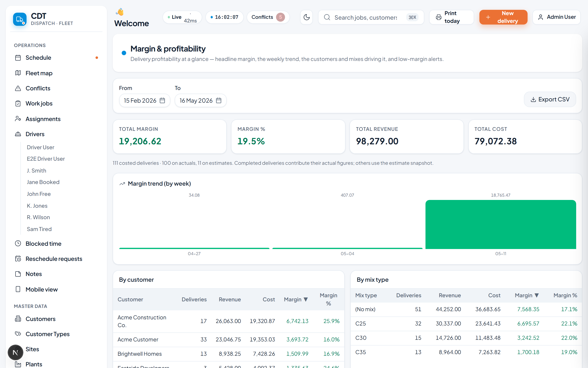
Task: Select K. Jones in the Drivers list
Action: pyautogui.click(x=37, y=206)
